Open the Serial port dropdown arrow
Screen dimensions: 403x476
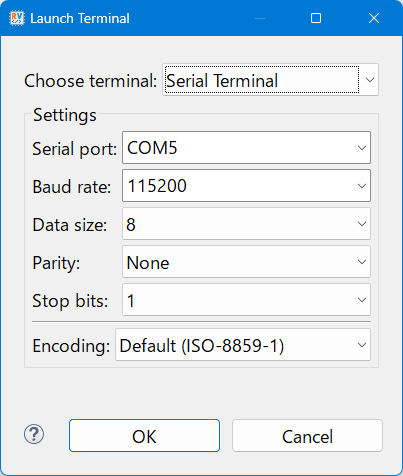click(362, 148)
